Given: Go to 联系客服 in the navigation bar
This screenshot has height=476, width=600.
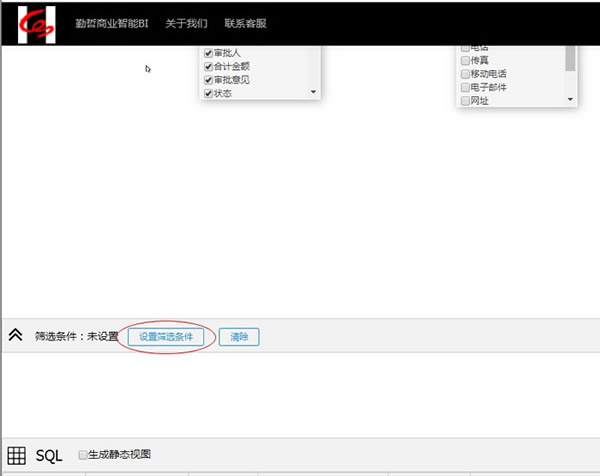Looking at the screenshot, I should coord(245,23).
